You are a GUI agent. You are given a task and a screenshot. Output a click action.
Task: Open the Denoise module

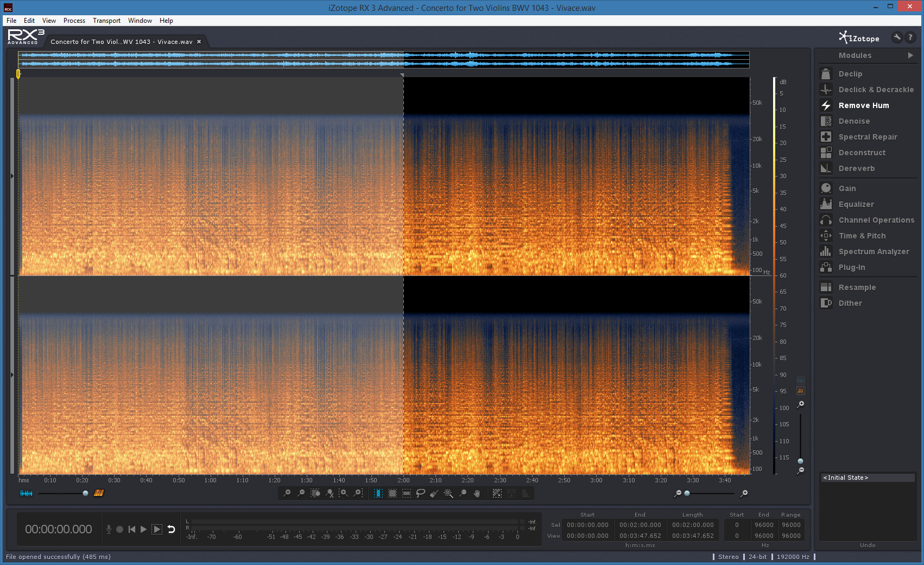point(854,121)
